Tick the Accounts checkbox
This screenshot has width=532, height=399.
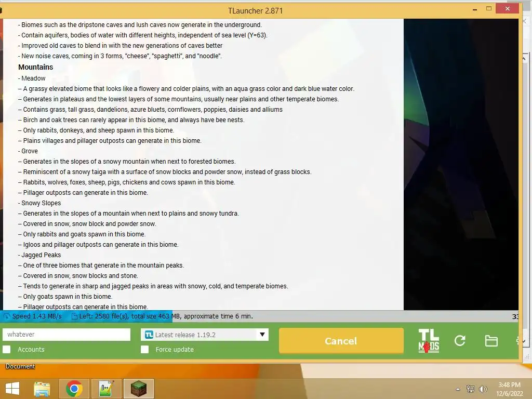coord(6,350)
